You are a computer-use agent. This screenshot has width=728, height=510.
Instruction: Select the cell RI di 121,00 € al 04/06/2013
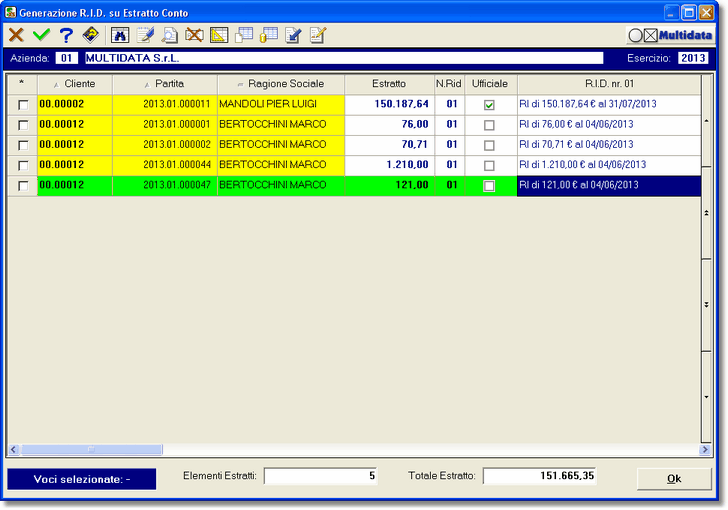point(609,185)
